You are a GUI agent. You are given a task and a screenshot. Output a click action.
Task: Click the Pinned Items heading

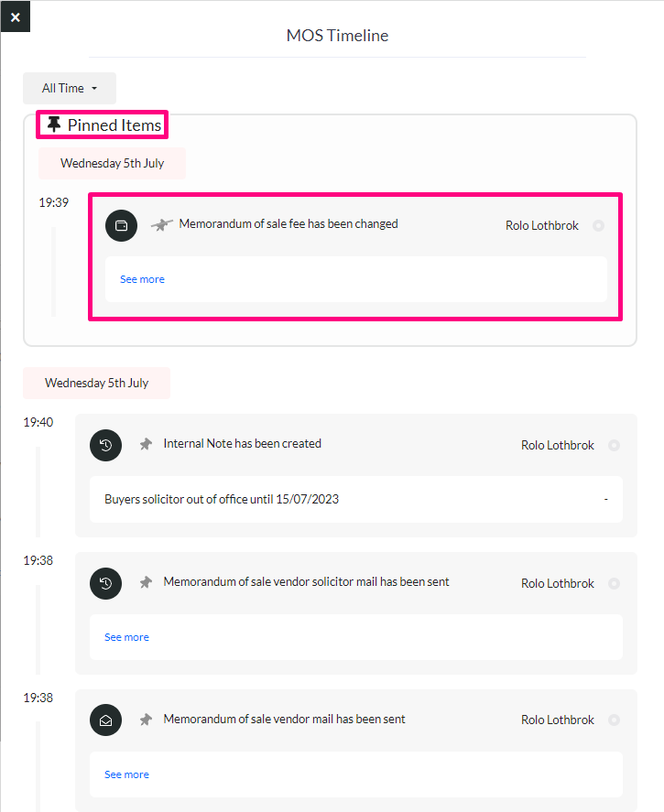pos(103,125)
